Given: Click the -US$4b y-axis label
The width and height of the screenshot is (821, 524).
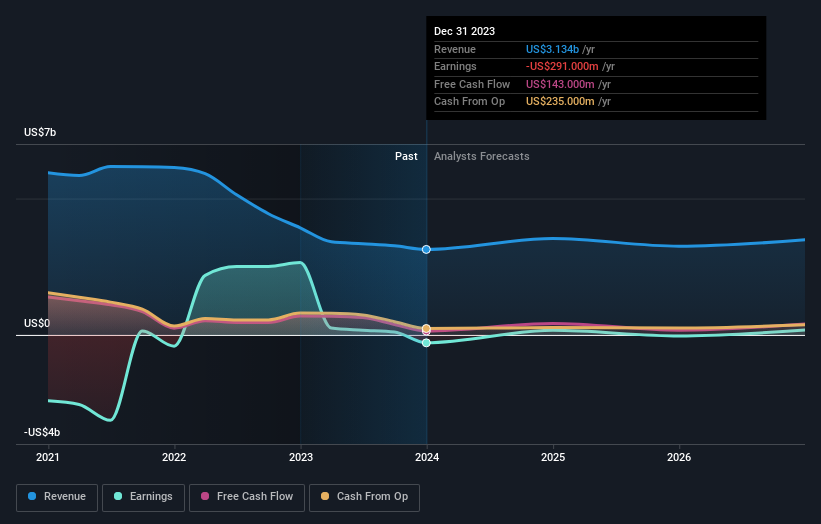Looking at the screenshot, I should [x=42, y=432].
